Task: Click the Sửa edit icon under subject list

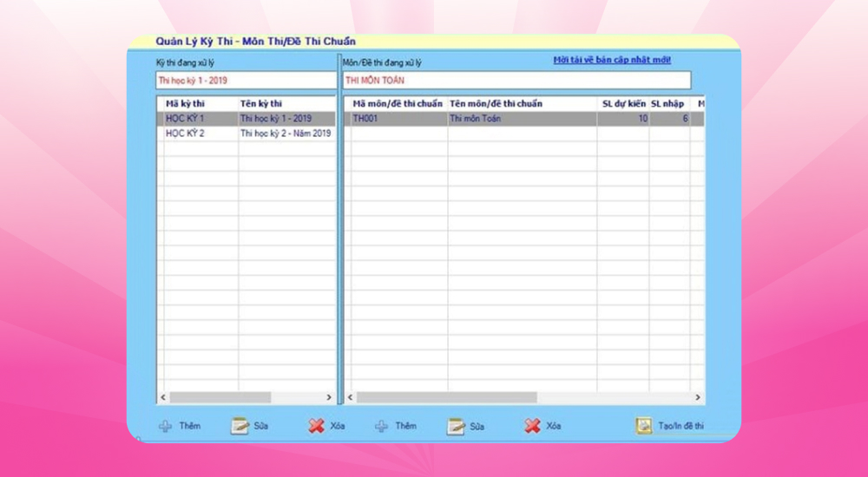Action: tap(456, 426)
